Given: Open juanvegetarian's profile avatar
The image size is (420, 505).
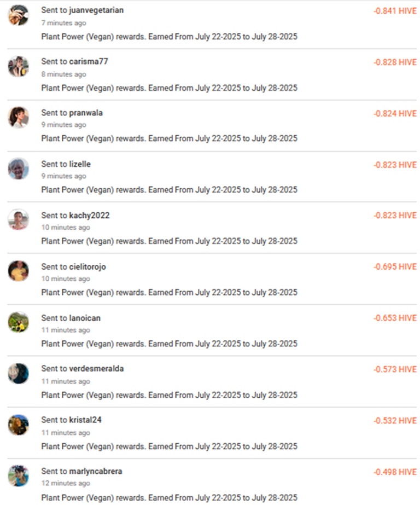Looking at the screenshot, I should tap(19, 15).
